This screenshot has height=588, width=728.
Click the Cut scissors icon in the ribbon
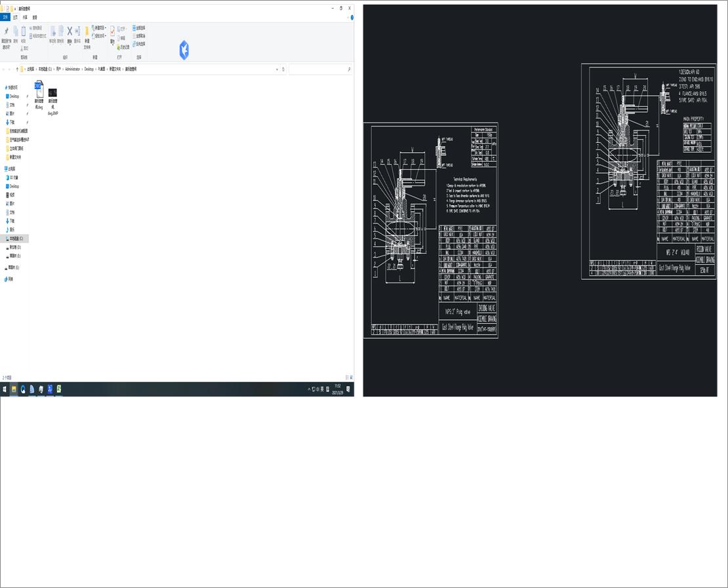coord(24,48)
